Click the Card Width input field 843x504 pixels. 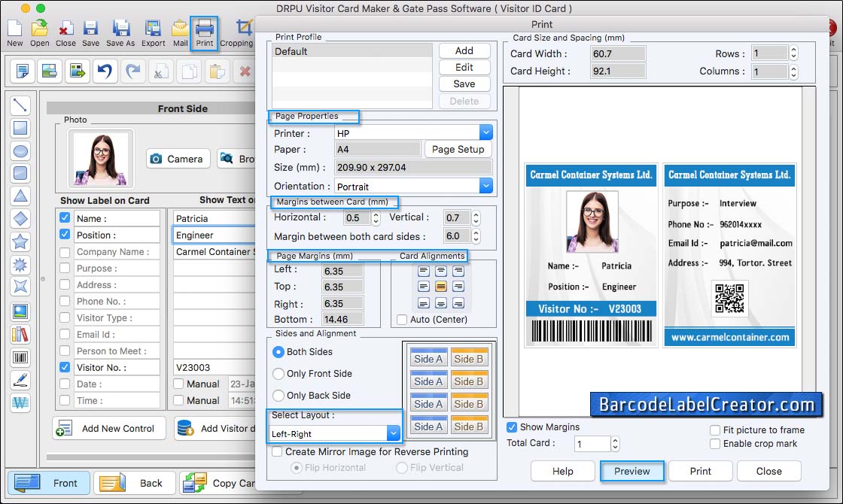tap(618, 53)
